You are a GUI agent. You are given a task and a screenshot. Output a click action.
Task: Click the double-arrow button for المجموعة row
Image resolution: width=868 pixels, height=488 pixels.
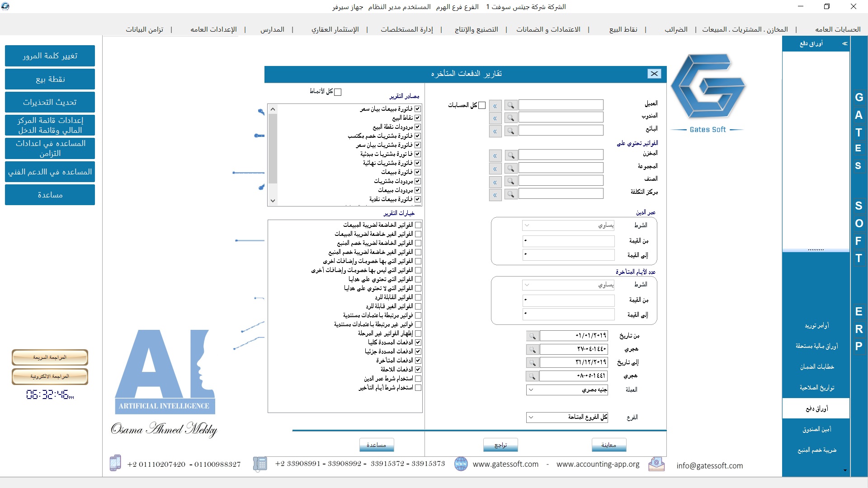pyautogui.click(x=495, y=169)
